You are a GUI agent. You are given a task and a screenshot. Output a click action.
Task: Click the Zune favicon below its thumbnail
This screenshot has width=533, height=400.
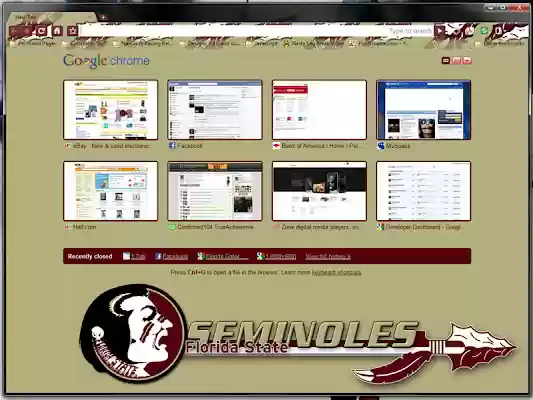276,227
